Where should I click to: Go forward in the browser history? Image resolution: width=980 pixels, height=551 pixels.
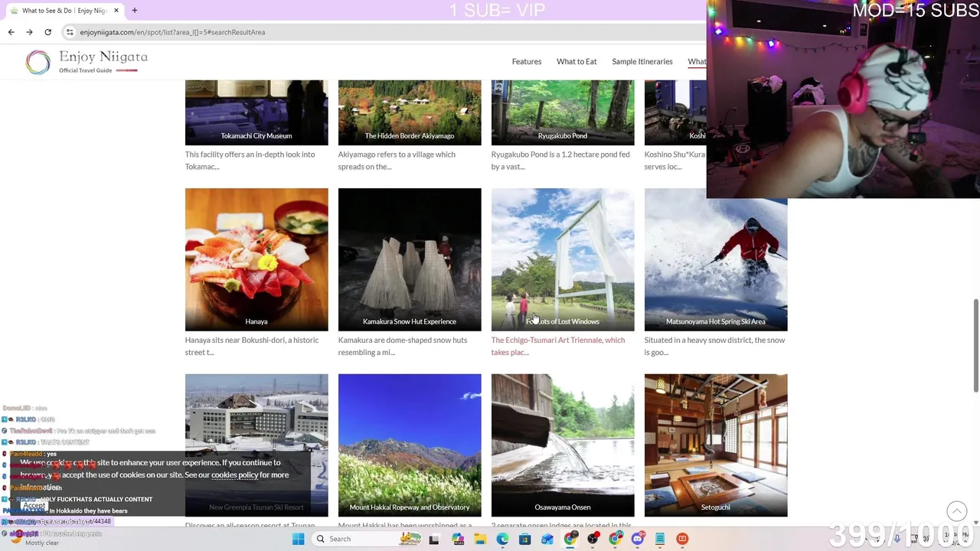pyautogui.click(x=29, y=32)
